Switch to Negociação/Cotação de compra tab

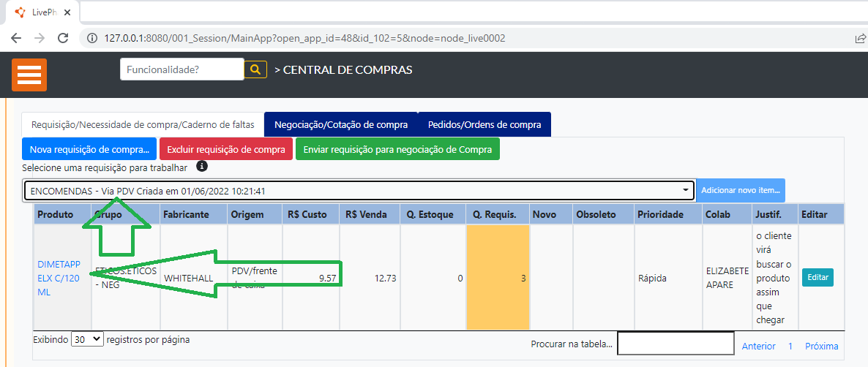click(x=340, y=124)
